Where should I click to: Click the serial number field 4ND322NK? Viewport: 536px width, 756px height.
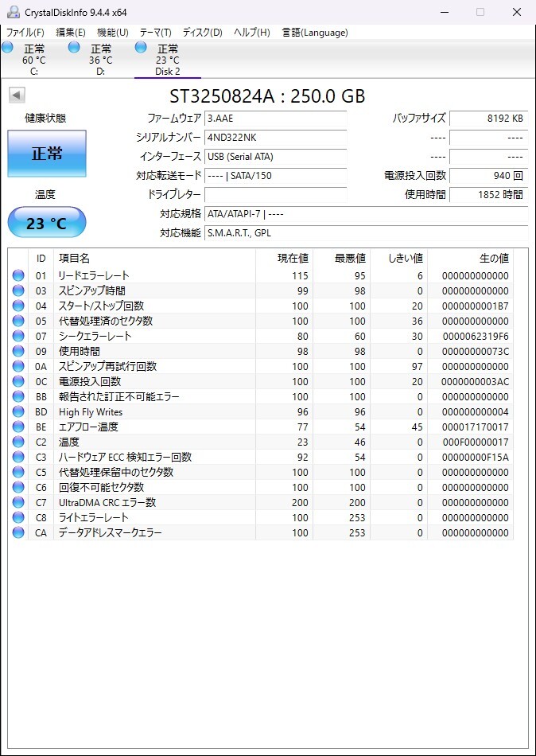pos(276,138)
